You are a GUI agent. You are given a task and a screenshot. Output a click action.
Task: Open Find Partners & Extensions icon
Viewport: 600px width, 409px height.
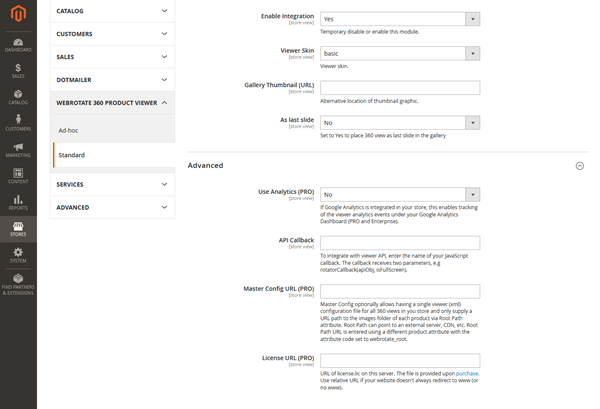coord(18,286)
